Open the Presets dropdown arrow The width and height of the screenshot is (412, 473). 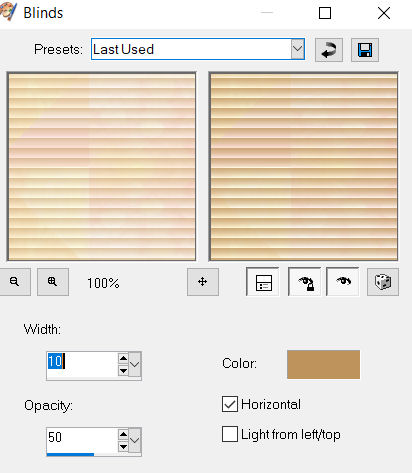(x=297, y=49)
